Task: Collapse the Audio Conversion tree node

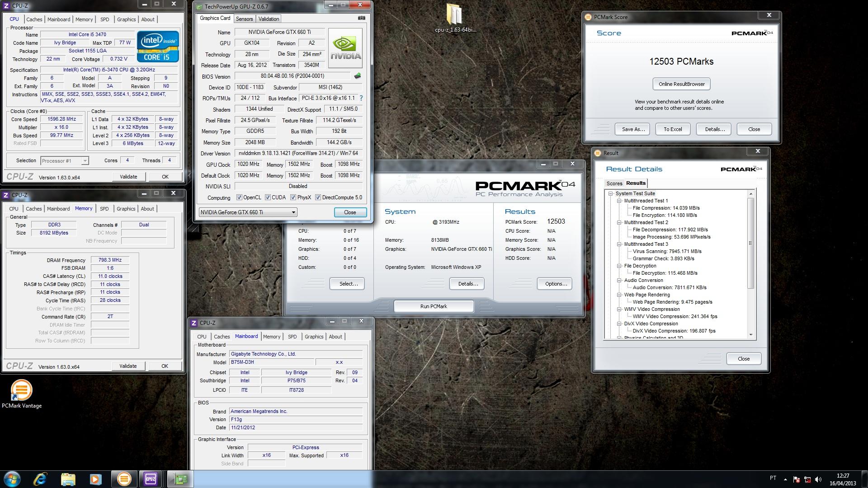Action: pyautogui.click(x=619, y=280)
